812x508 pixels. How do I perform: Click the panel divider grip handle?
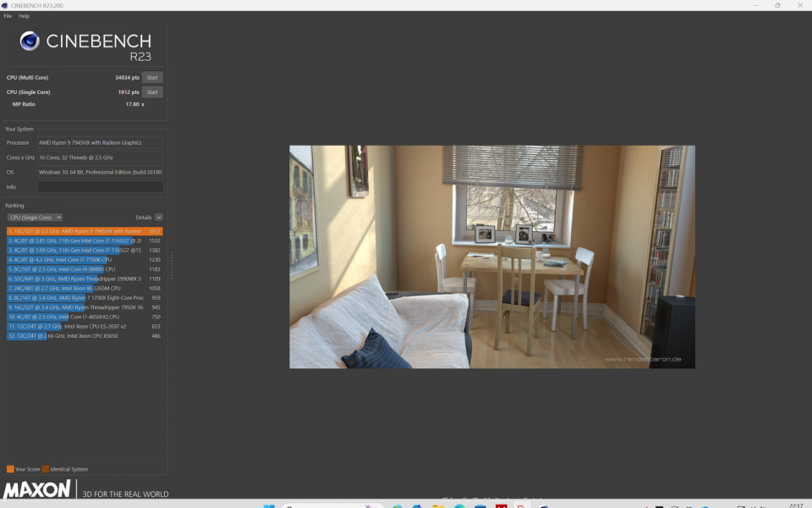pyautogui.click(x=172, y=266)
